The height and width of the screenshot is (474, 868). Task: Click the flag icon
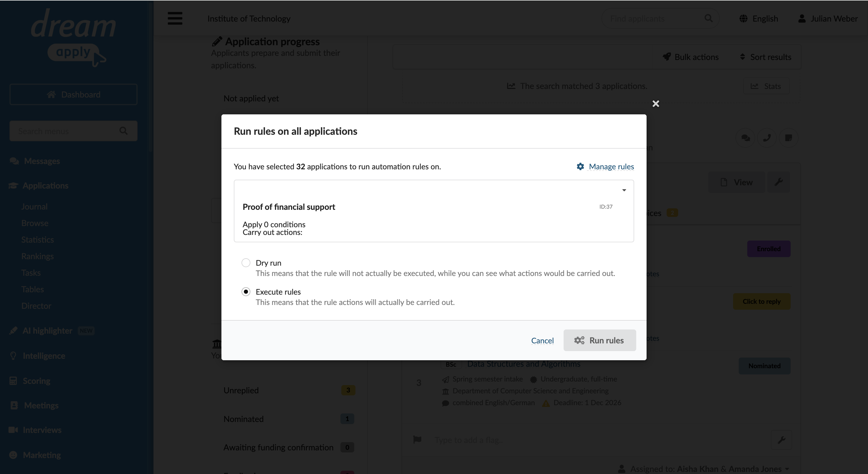pyautogui.click(x=417, y=439)
